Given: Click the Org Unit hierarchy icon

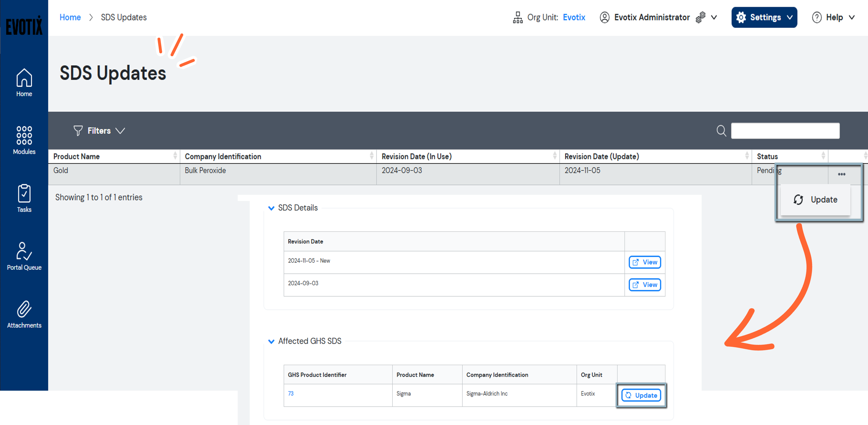Looking at the screenshot, I should 517,17.
